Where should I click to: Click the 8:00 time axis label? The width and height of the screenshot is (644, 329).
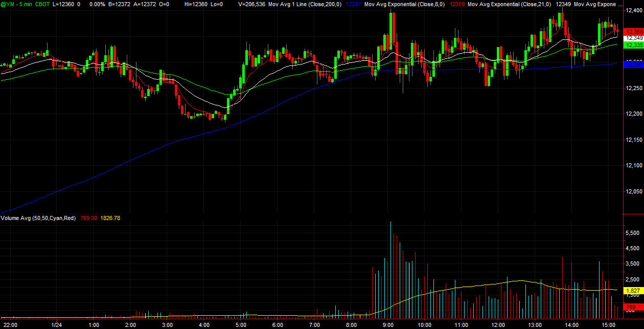pos(351,325)
